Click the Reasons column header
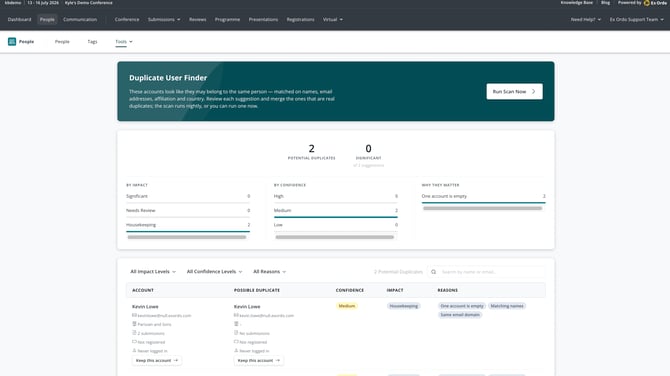670x376 pixels. (x=447, y=290)
